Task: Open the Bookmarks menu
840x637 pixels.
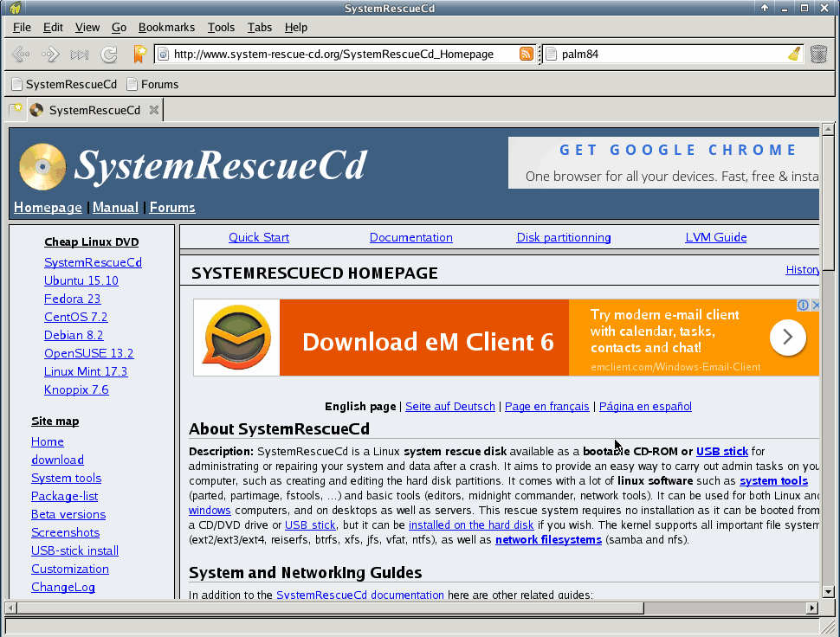Action: pyautogui.click(x=166, y=27)
